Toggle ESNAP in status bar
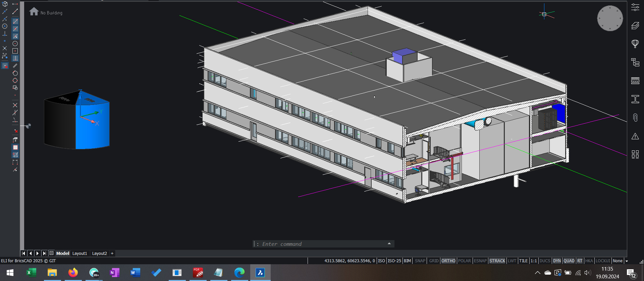The height and width of the screenshot is (281, 644). [x=480, y=261]
